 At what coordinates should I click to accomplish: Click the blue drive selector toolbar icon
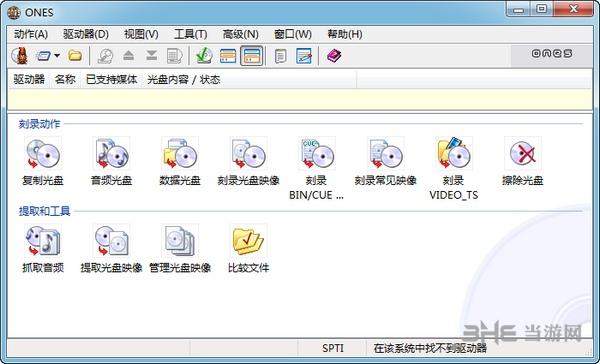43,56
